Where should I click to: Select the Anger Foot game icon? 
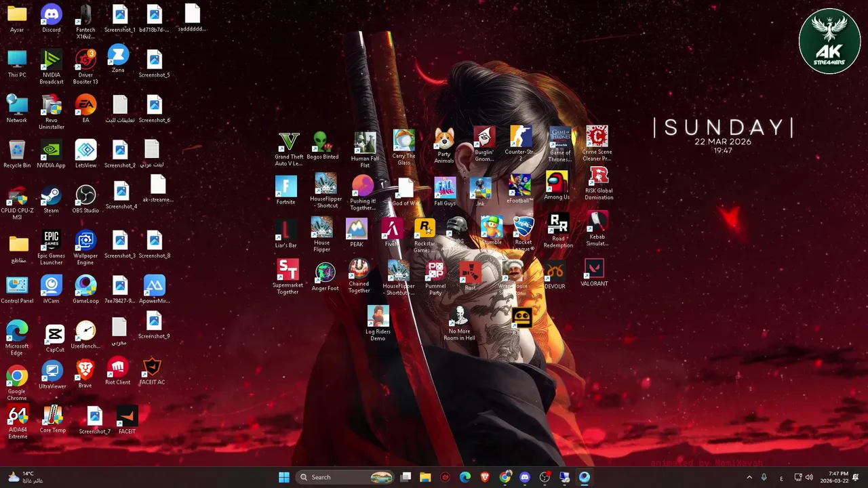(325, 277)
